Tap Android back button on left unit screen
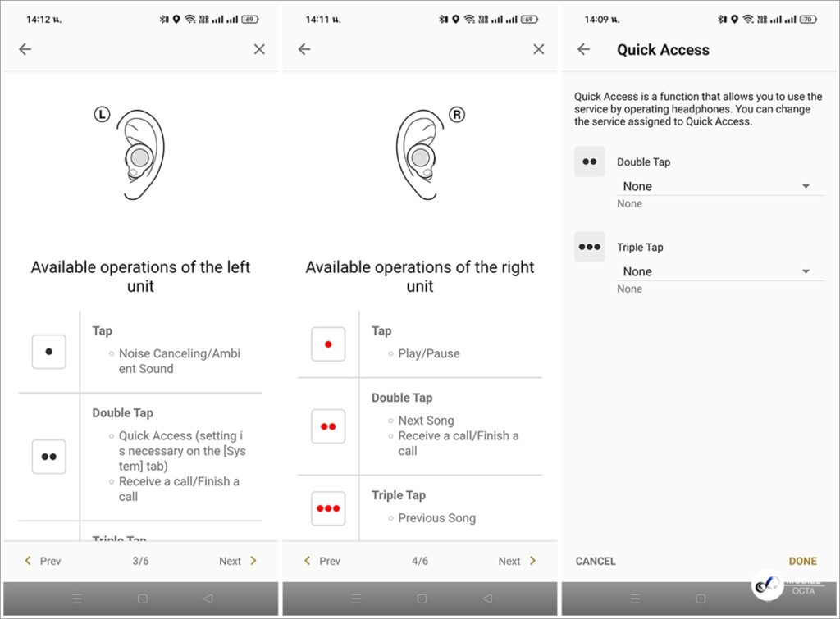This screenshot has width=840, height=619. pos(208,599)
